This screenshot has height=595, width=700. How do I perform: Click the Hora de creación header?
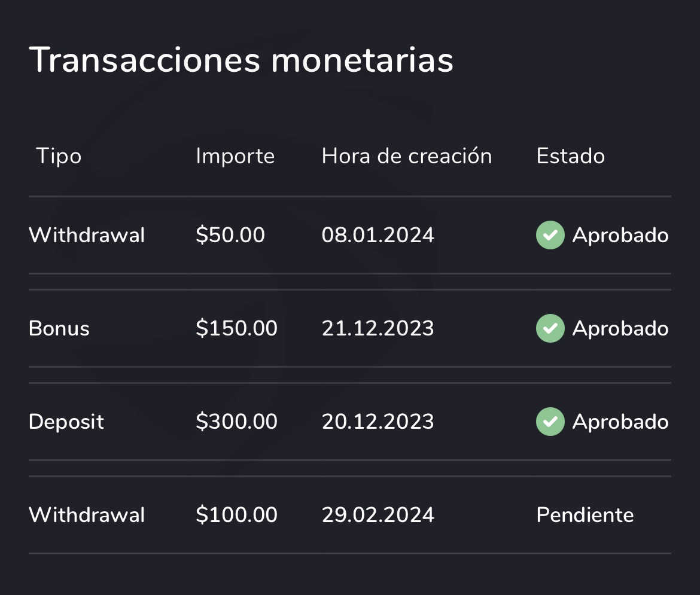tap(407, 156)
